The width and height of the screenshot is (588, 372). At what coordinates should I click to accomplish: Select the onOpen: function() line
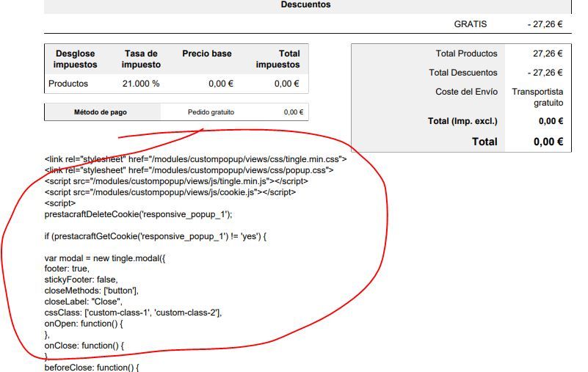[84, 324]
